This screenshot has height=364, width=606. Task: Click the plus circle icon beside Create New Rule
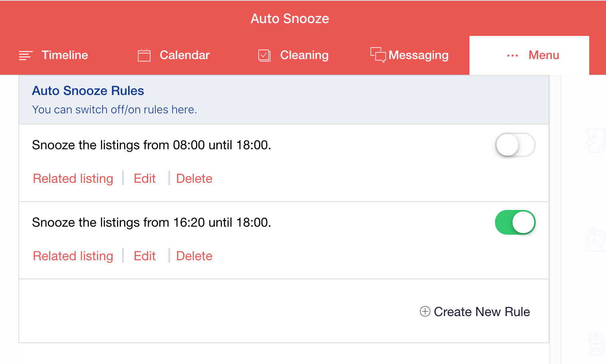coord(425,311)
